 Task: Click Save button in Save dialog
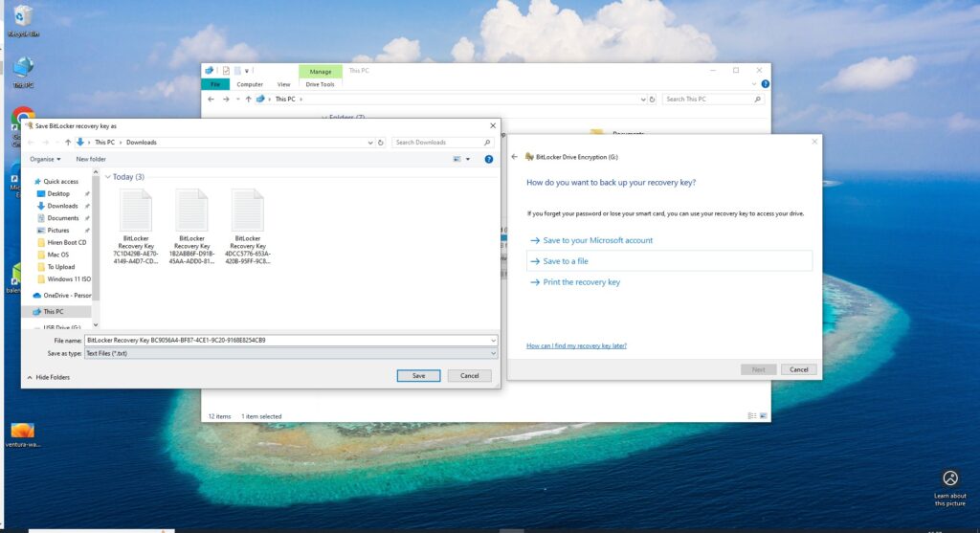coord(418,375)
